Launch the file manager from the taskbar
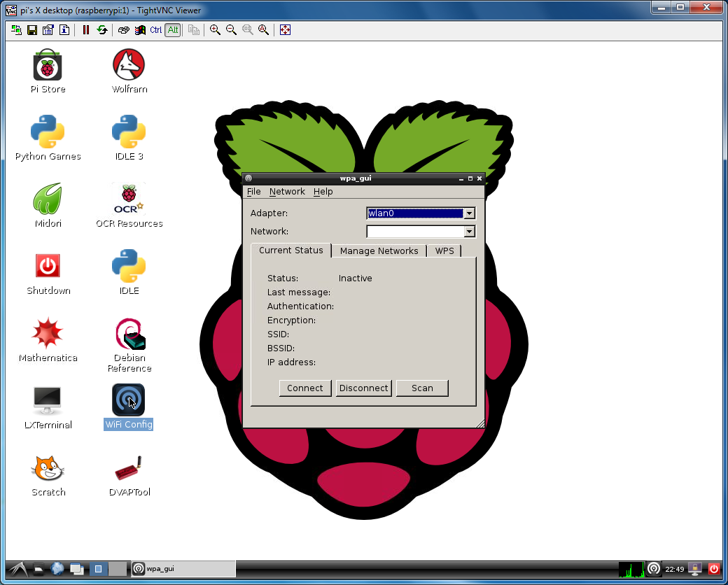The image size is (728, 585). 38,569
